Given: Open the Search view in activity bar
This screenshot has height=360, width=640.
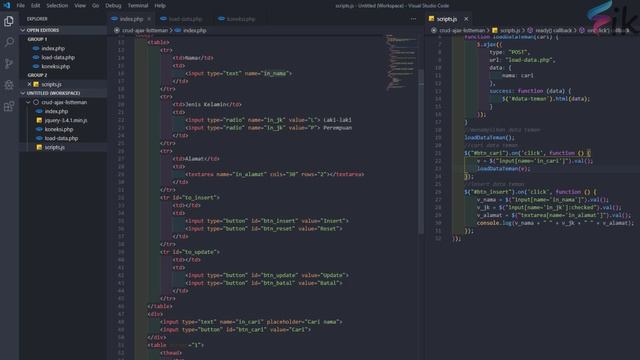Looking at the screenshot, I should tap(9, 42).
